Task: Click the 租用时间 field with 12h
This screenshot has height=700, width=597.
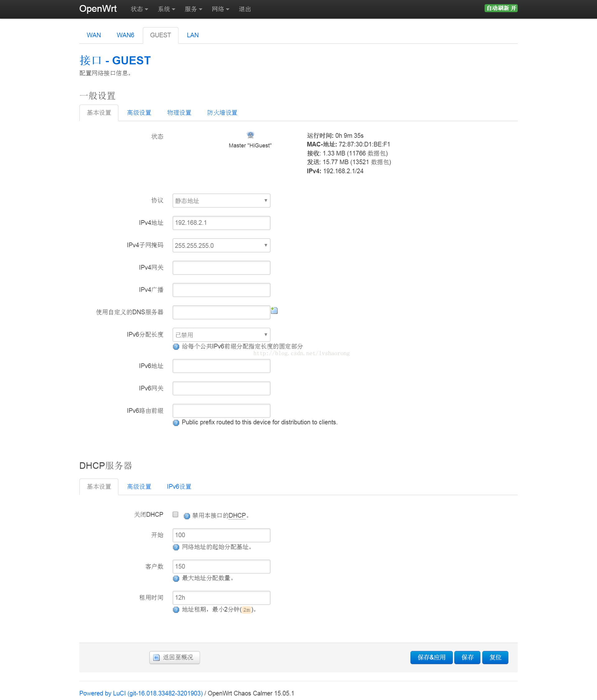Action: coord(221,598)
